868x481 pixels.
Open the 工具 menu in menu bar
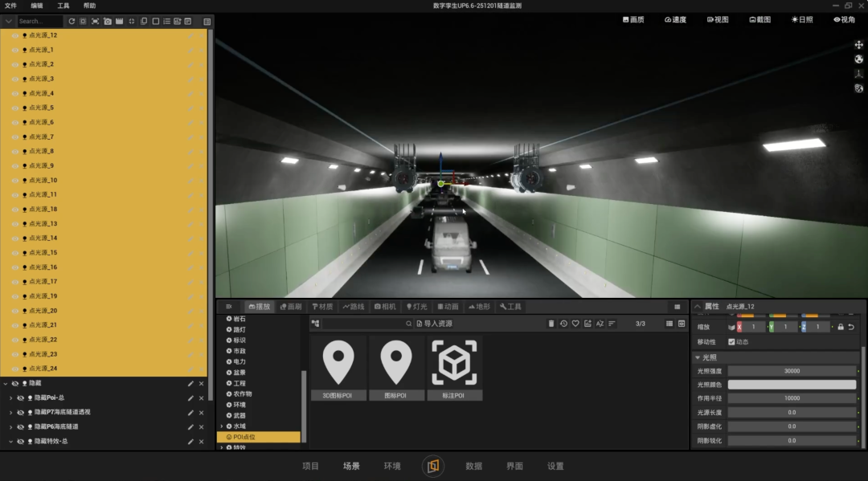tap(63, 6)
